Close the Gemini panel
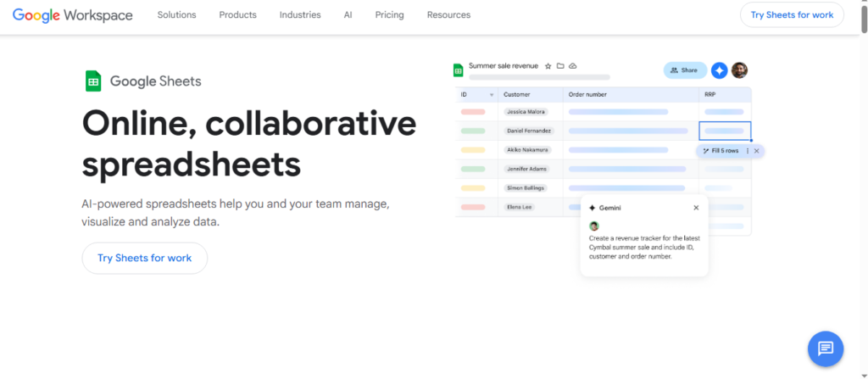Viewport: 868px width, 379px height. pyautogui.click(x=696, y=208)
